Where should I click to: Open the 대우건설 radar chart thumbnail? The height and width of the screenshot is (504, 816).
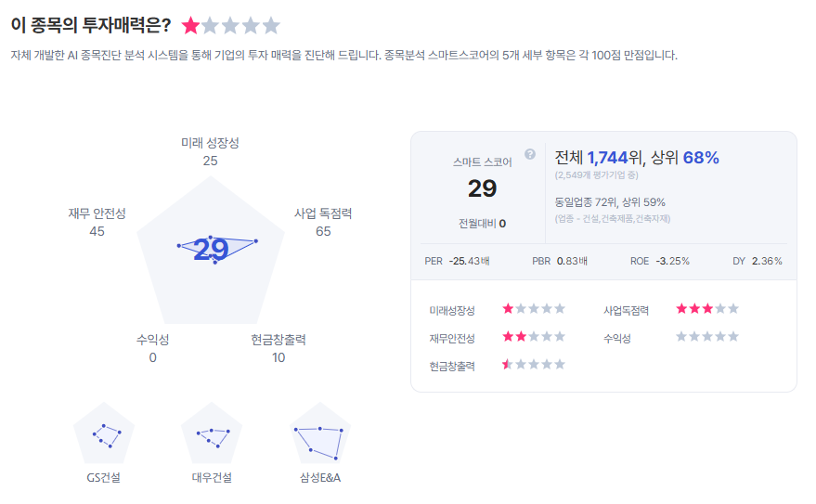(x=213, y=433)
